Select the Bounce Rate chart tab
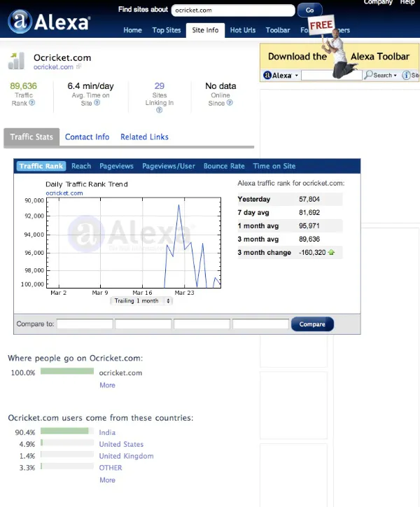Image resolution: width=420 pixels, height=507 pixels. [x=224, y=166]
